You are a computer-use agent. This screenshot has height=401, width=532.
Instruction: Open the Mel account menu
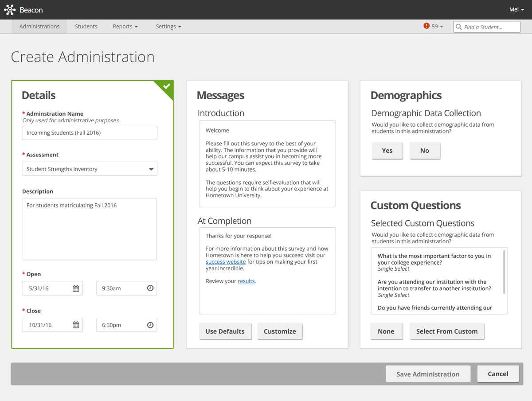tap(516, 9)
